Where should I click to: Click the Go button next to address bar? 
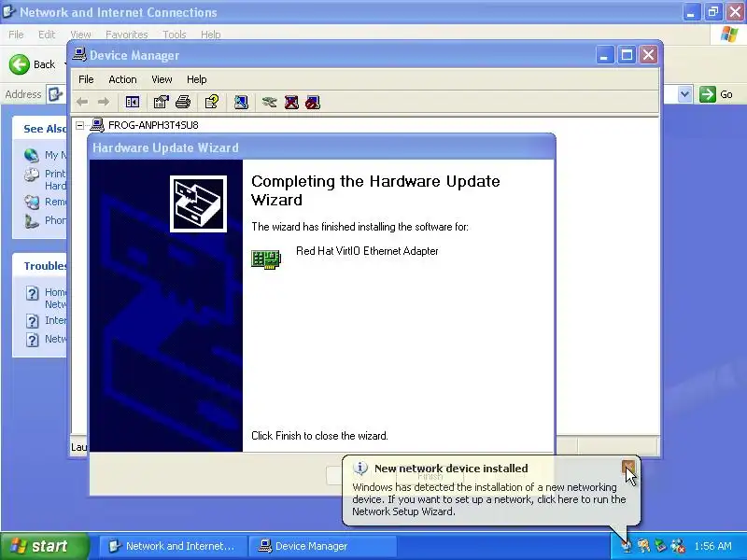click(716, 94)
